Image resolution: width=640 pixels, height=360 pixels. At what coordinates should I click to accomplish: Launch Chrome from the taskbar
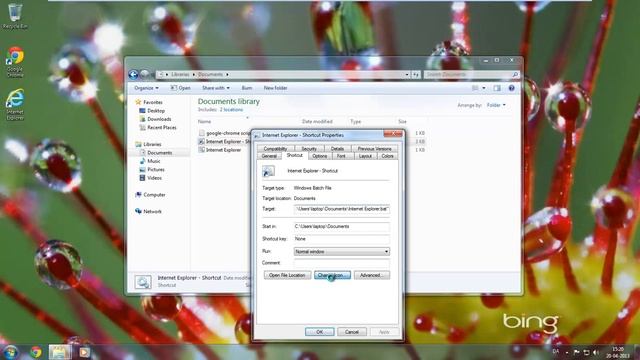point(36,352)
